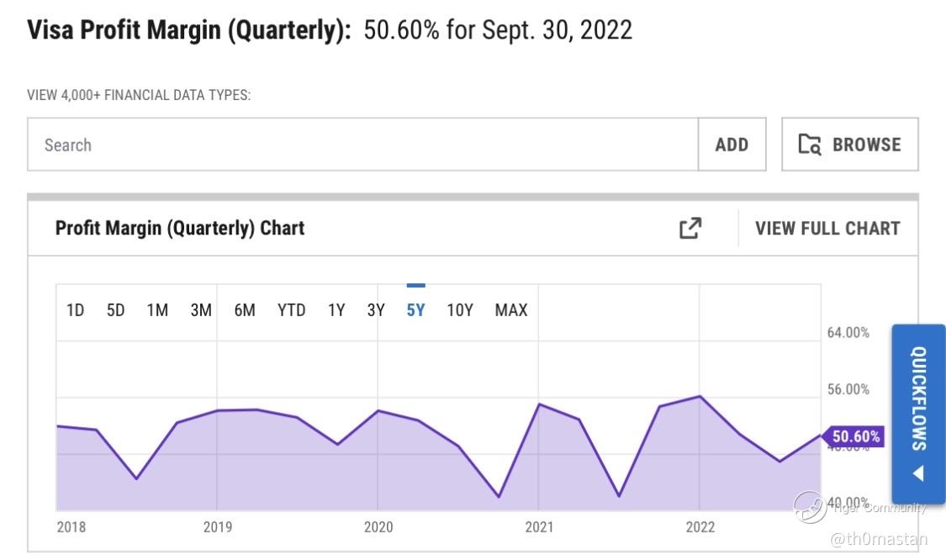Click the 2021 peak on chart line

point(539,404)
